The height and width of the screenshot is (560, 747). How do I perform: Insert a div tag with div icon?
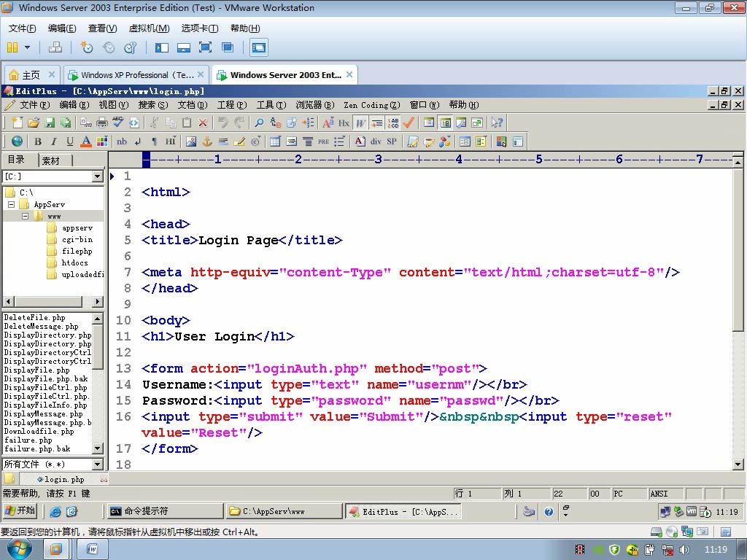376,141
